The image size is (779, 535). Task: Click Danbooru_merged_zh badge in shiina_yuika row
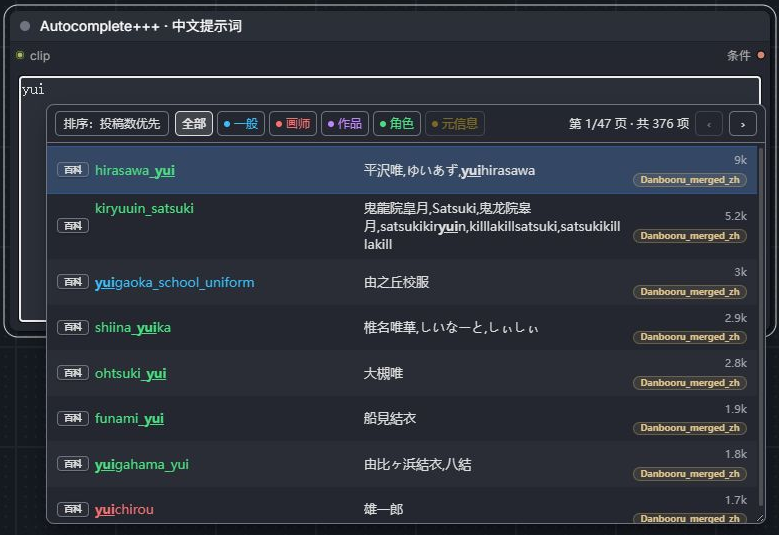coord(690,337)
